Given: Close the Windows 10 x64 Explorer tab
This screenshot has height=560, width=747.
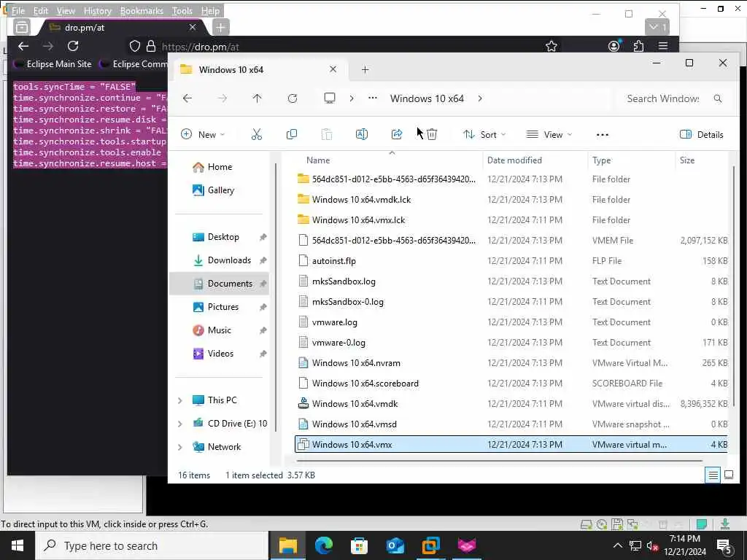Looking at the screenshot, I should coord(333,69).
